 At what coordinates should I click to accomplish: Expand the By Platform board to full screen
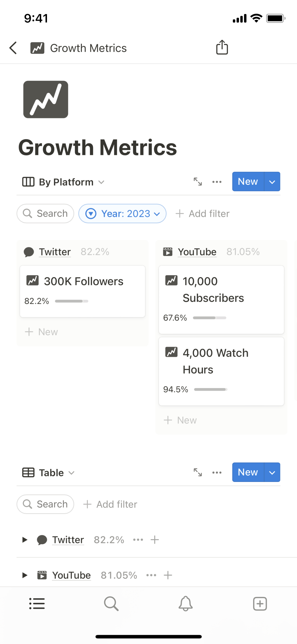[x=197, y=182]
